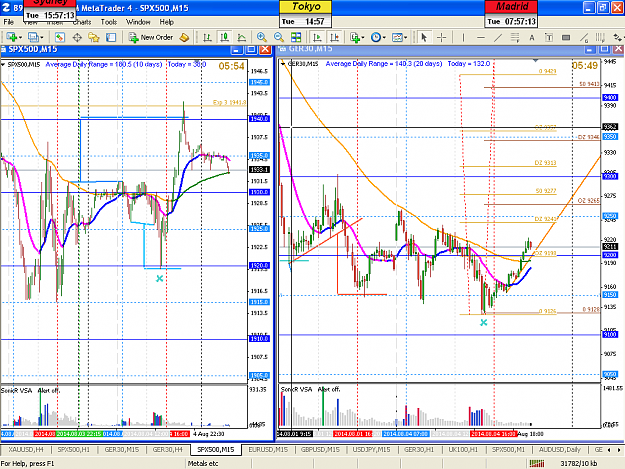This screenshot has width=625, height=469.
Task: Switch to the AUDUSD,Daily chart tab
Action: tap(560, 449)
